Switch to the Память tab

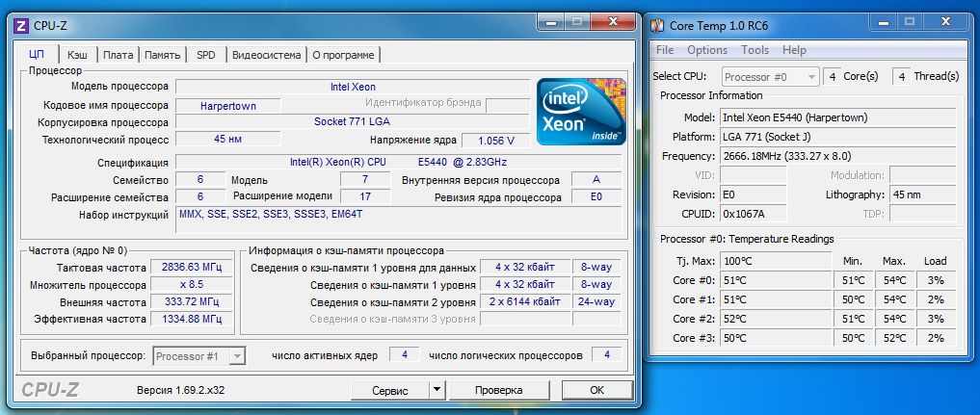[163, 55]
